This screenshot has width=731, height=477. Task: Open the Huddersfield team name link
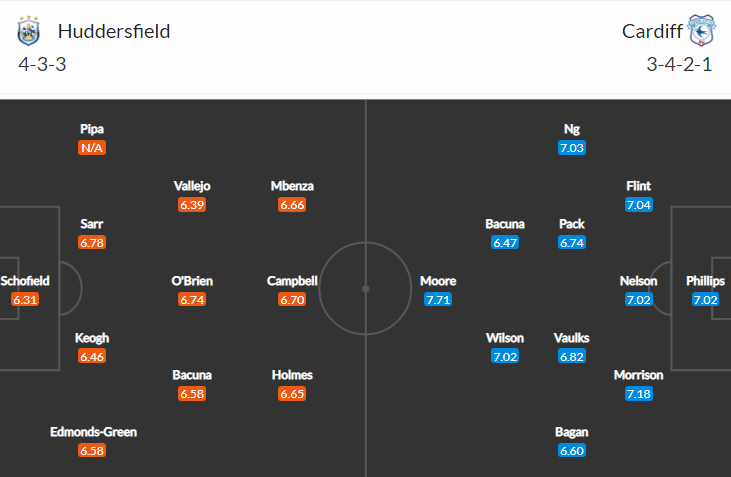pyautogui.click(x=114, y=32)
